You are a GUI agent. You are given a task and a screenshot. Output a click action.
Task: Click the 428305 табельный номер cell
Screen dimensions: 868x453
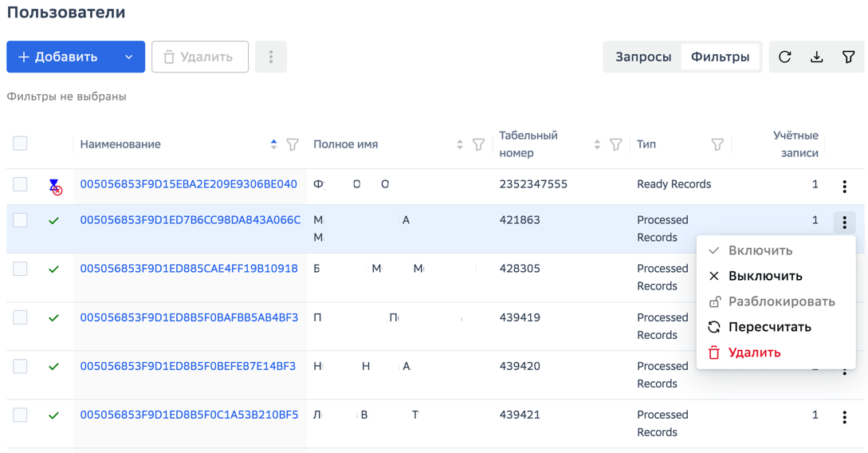519,268
